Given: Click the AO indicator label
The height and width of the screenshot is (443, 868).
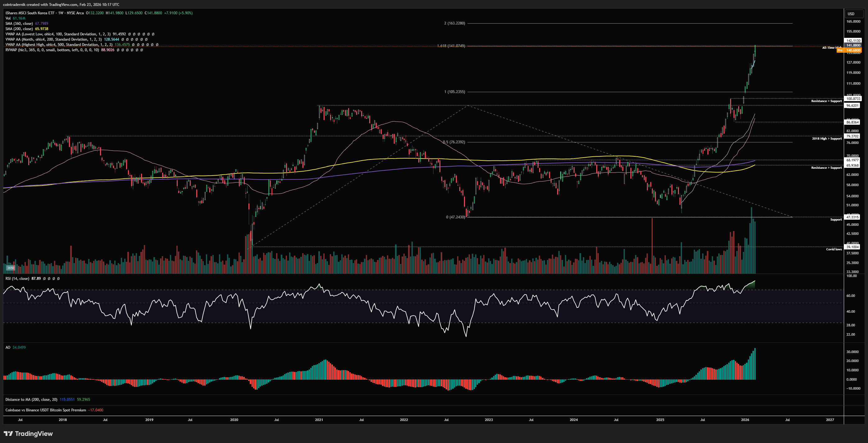Looking at the screenshot, I should click(x=8, y=347).
